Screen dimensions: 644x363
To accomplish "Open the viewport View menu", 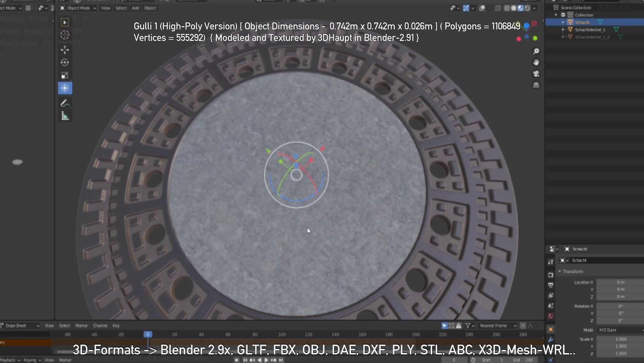I will [106, 8].
